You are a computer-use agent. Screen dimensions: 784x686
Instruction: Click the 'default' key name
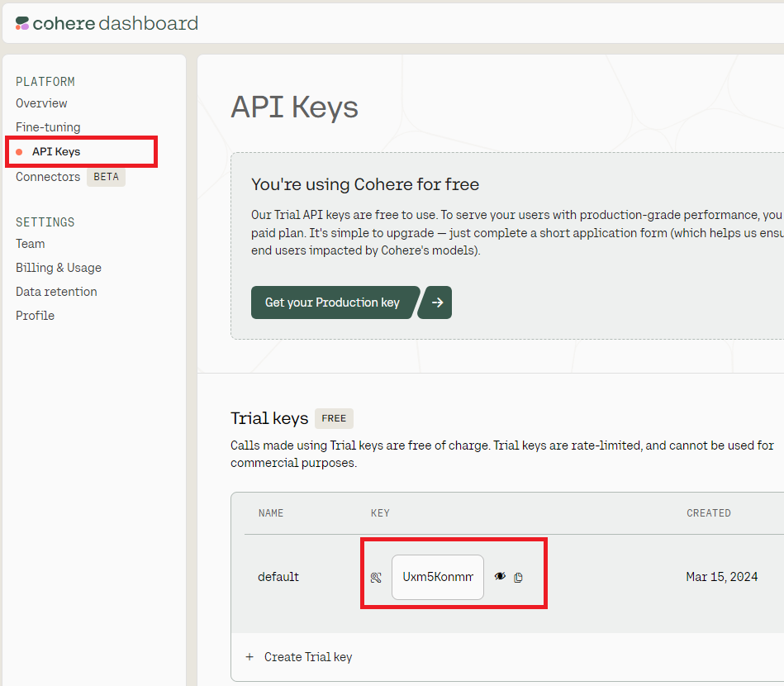[x=278, y=577]
